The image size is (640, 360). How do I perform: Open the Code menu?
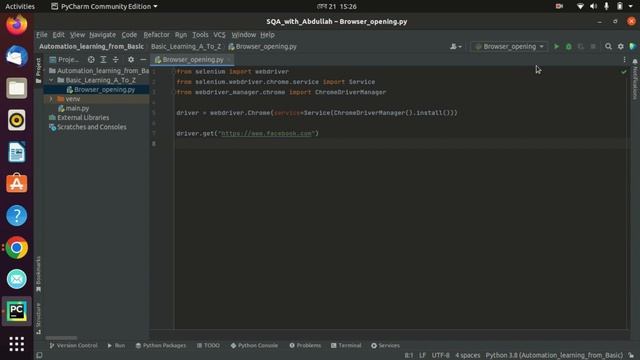129,35
